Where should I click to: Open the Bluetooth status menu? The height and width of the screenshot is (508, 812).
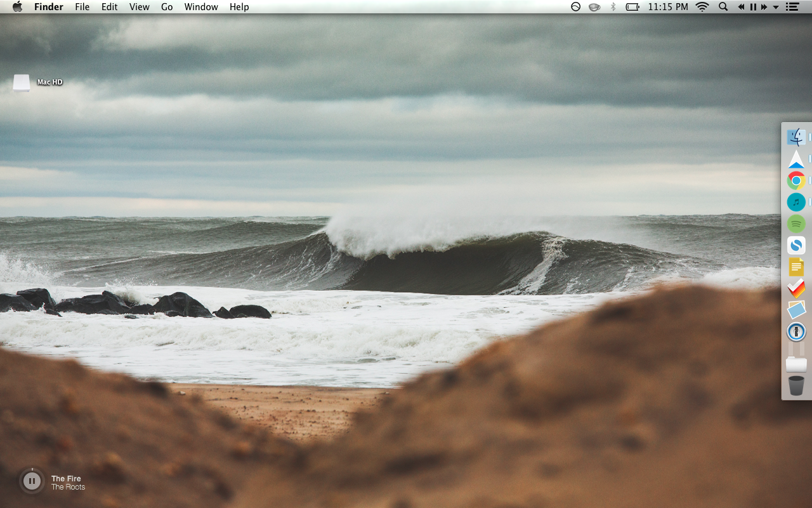[613, 7]
